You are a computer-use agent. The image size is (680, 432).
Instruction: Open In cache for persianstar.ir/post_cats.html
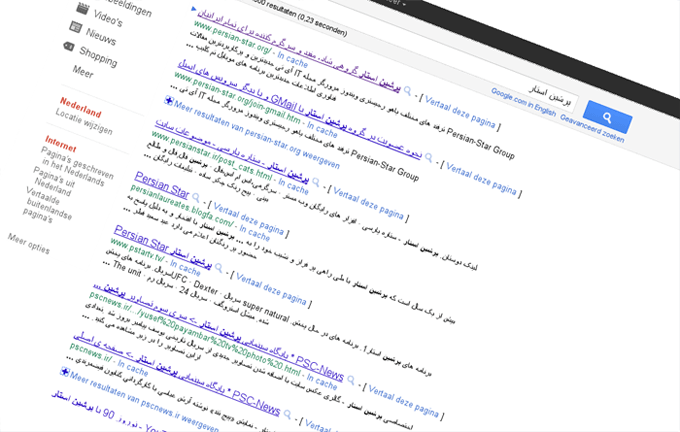[x=294, y=186]
